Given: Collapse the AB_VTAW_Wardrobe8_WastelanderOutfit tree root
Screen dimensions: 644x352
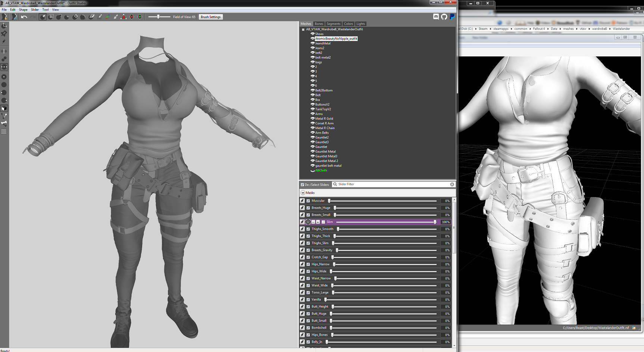Looking at the screenshot, I should tap(303, 29).
